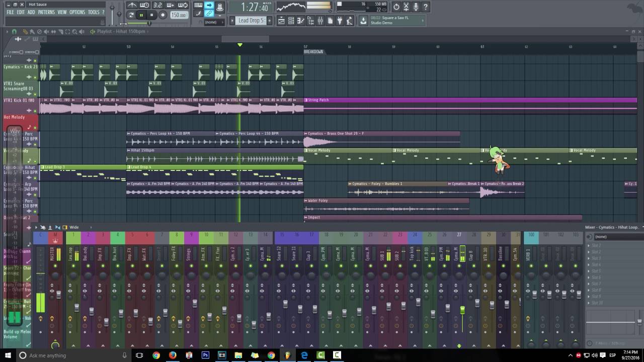Open the Wide mixer layout selector
Viewport: 644px width, 362px height.
coord(74,227)
